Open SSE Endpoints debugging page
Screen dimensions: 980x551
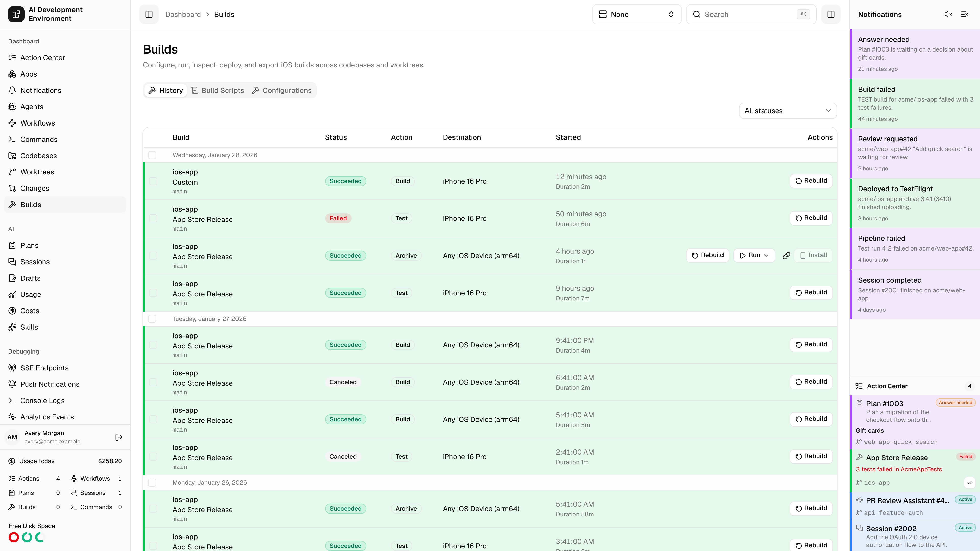point(65,368)
